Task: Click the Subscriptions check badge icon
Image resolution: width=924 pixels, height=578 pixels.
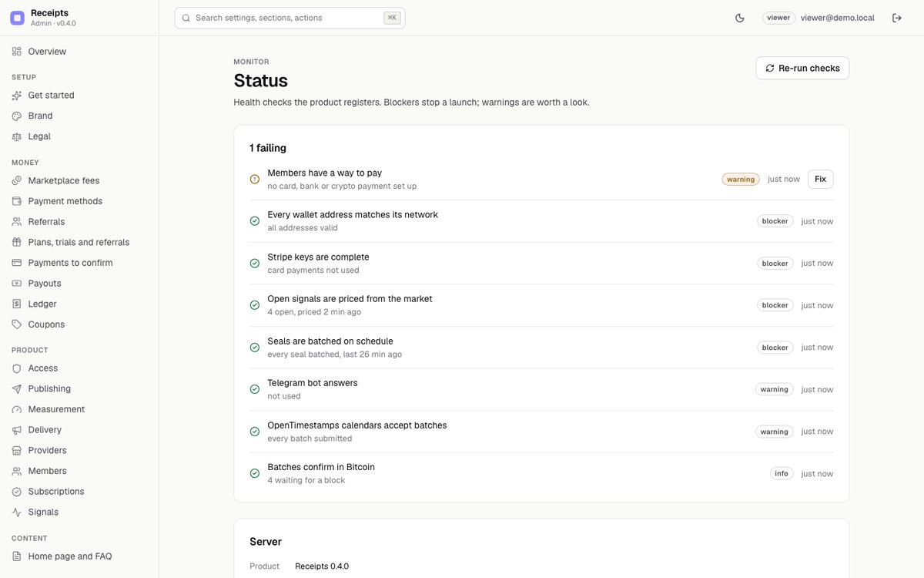Action: coord(17,492)
